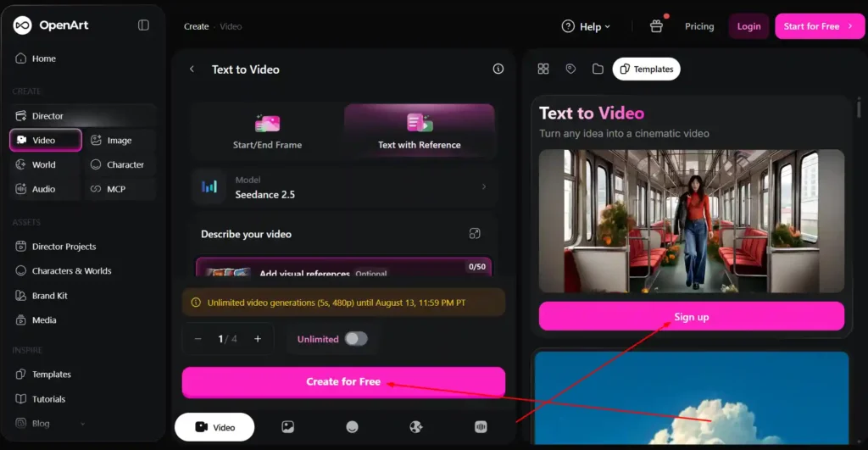
Task: Open Audio creation tool
Action: [x=46, y=189]
